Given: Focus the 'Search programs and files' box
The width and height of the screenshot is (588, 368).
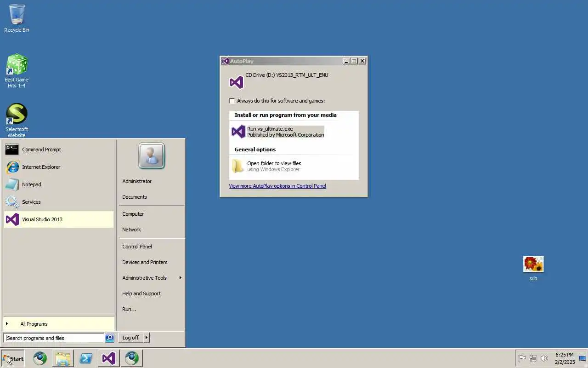Looking at the screenshot, I should pos(54,338).
